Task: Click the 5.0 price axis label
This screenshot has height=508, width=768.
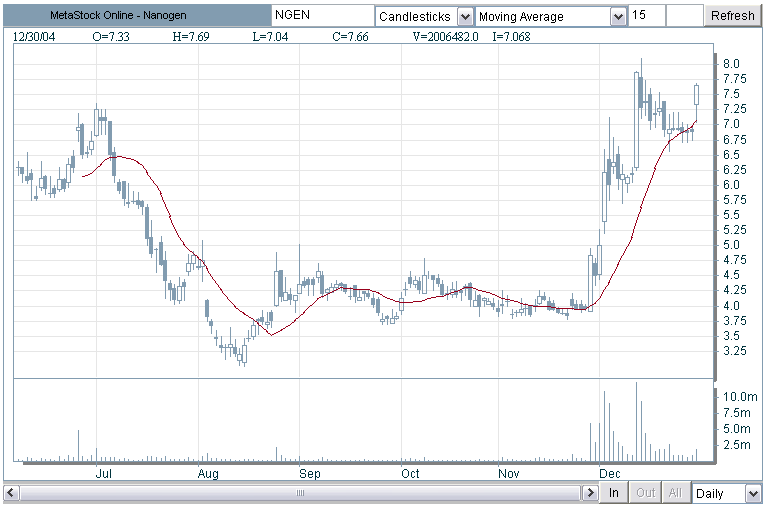Action: [x=731, y=245]
